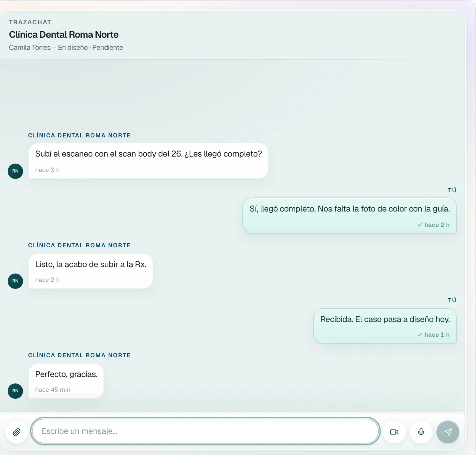The height and width of the screenshot is (455, 476).
Task: Record a voice message with the microphone icon
Action: pos(421,432)
